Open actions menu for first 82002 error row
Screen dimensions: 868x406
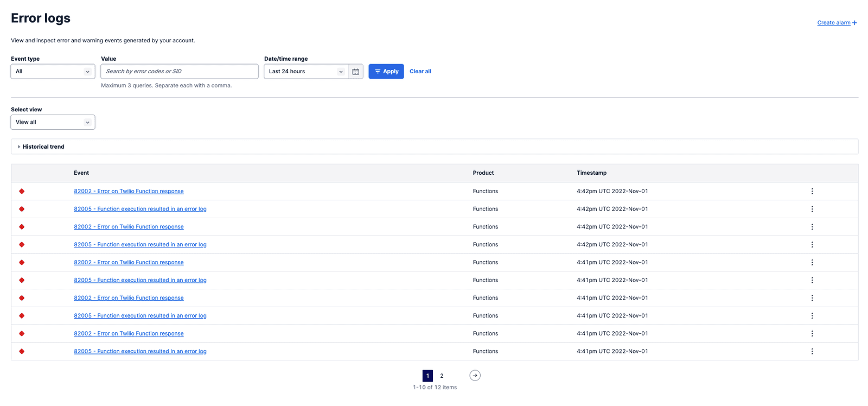812,191
